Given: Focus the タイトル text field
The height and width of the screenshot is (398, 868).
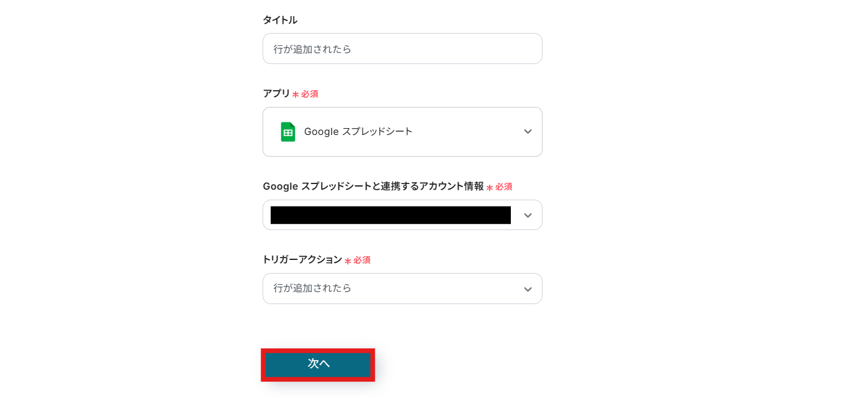Looking at the screenshot, I should point(402,49).
